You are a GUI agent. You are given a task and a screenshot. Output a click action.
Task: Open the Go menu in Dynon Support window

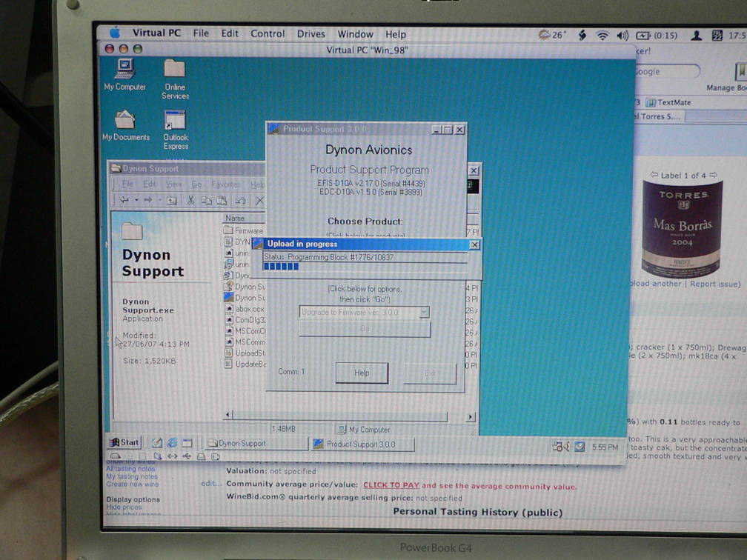point(196,184)
